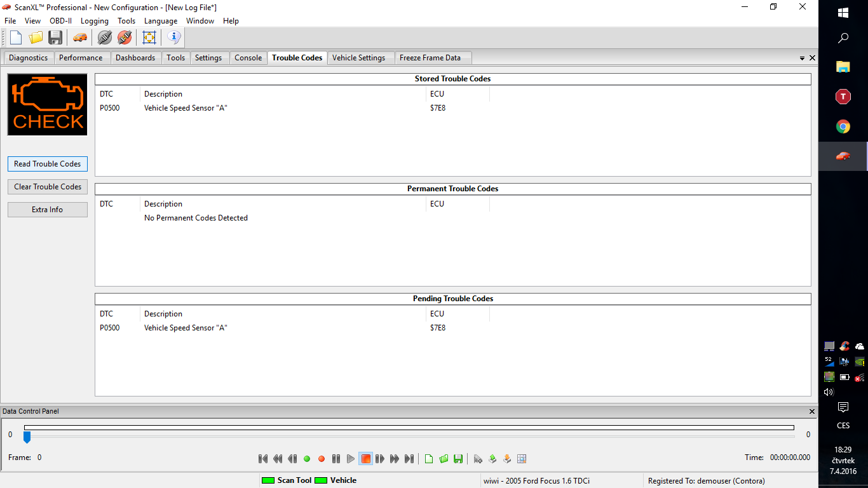Open the Logging menu
Image resolution: width=868 pixels, height=488 pixels.
point(95,21)
